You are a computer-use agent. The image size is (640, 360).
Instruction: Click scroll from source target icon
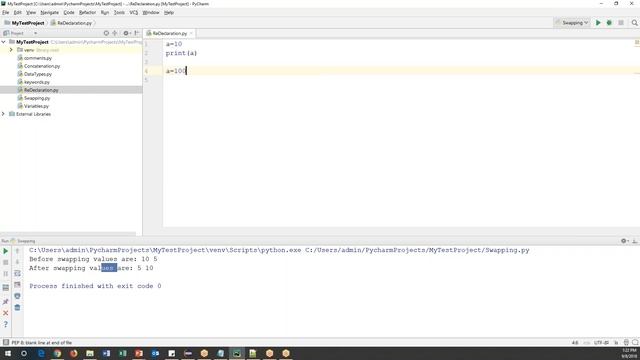tap(106, 33)
